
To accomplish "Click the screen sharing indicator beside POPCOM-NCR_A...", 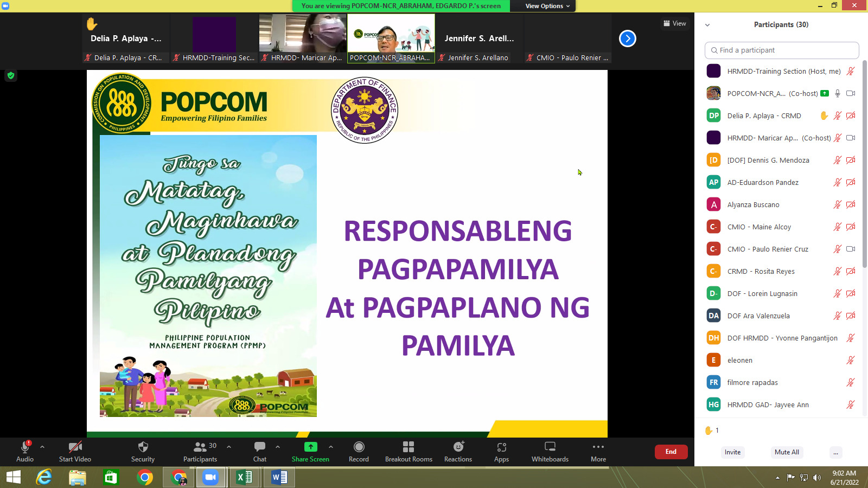I will [825, 93].
